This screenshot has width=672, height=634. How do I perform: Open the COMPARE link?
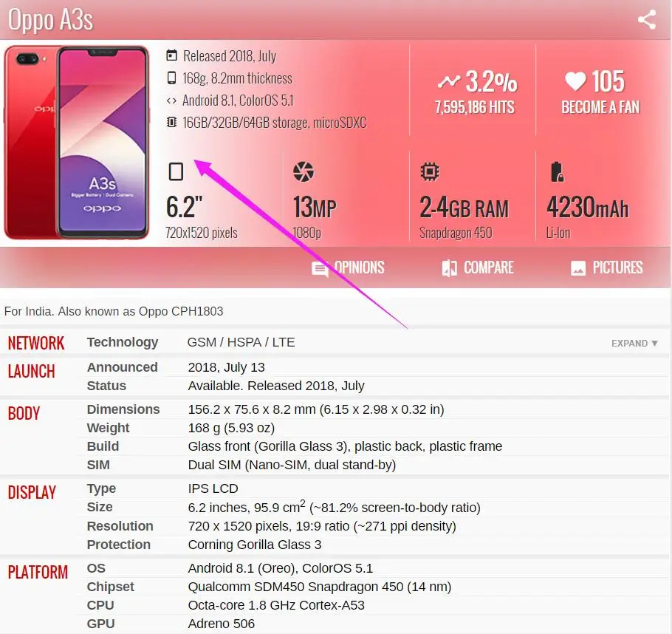point(489,267)
